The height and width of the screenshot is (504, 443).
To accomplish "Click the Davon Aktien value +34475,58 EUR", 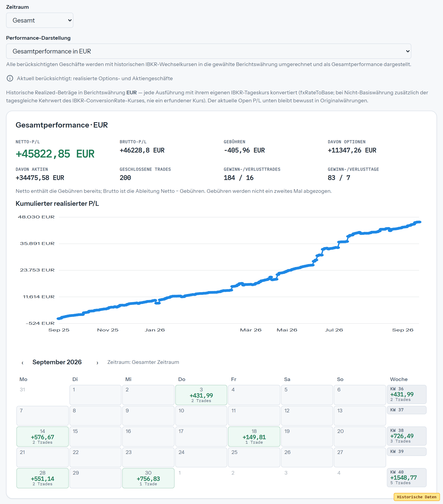I will tap(40, 178).
